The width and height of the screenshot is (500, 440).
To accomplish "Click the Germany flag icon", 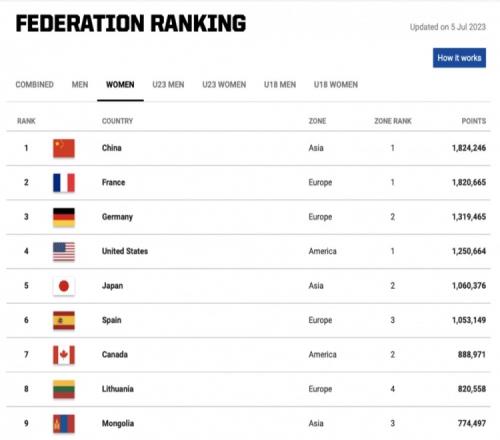I will pyautogui.click(x=64, y=217).
